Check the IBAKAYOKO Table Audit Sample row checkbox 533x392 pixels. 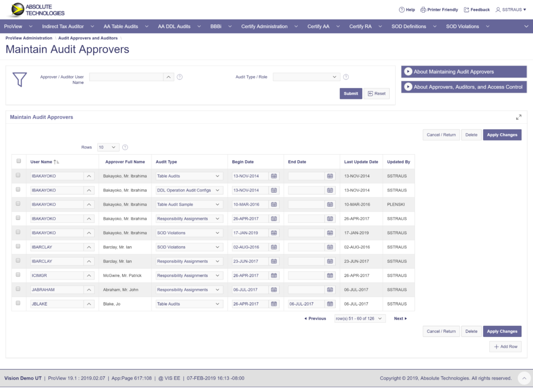pyautogui.click(x=18, y=204)
